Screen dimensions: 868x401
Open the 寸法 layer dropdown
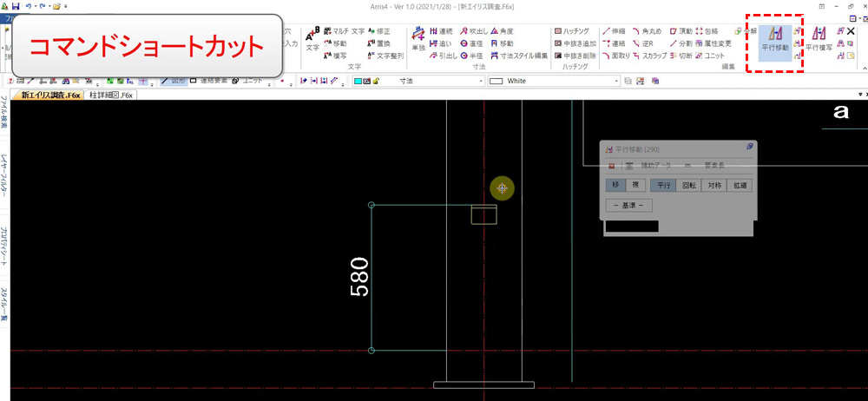point(417,81)
